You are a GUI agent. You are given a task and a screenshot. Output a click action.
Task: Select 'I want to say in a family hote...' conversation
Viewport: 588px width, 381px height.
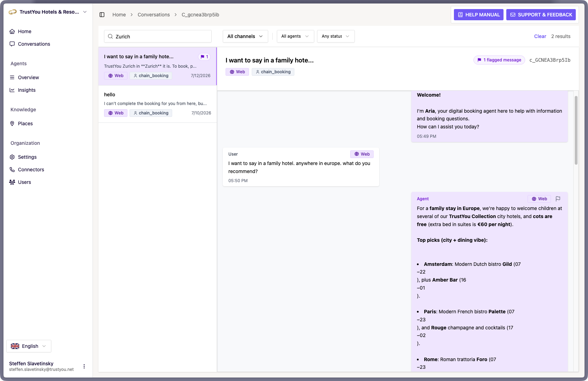(157, 66)
